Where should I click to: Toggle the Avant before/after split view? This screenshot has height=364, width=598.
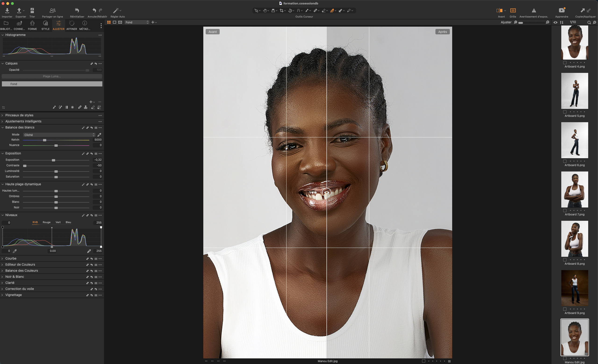click(x=499, y=11)
